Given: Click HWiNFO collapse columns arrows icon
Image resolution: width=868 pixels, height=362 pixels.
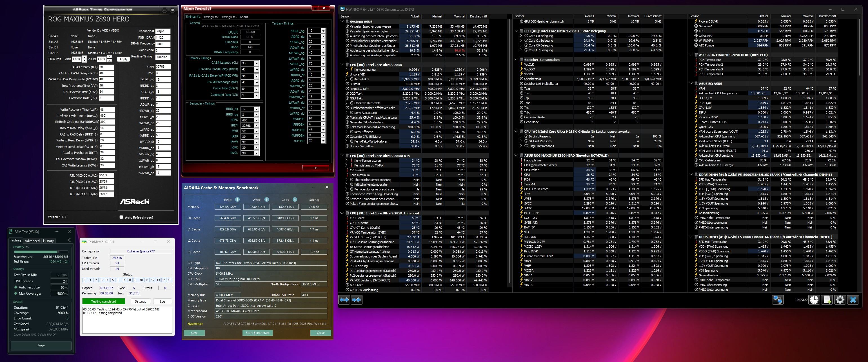Looking at the screenshot, I should (x=356, y=300).
